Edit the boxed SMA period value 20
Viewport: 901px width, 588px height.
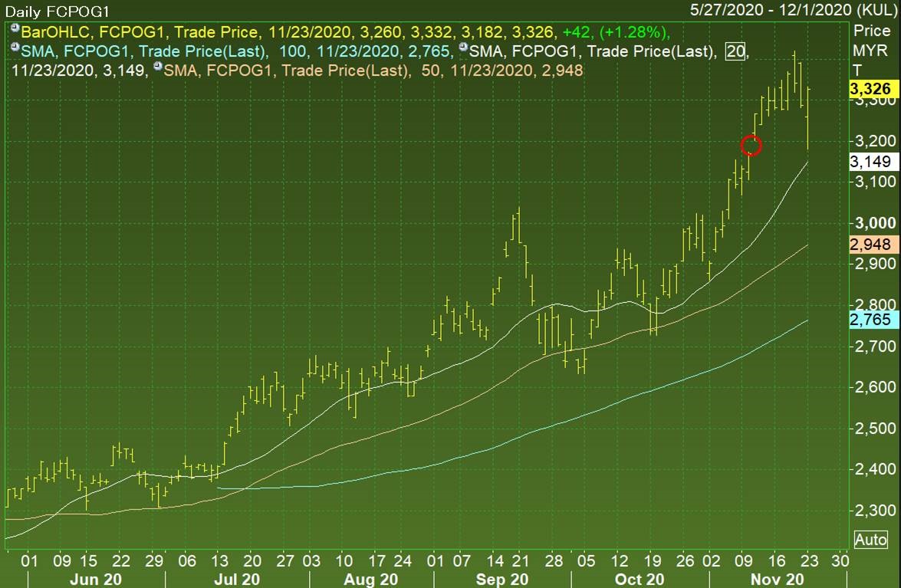click(x=735, y=51)
